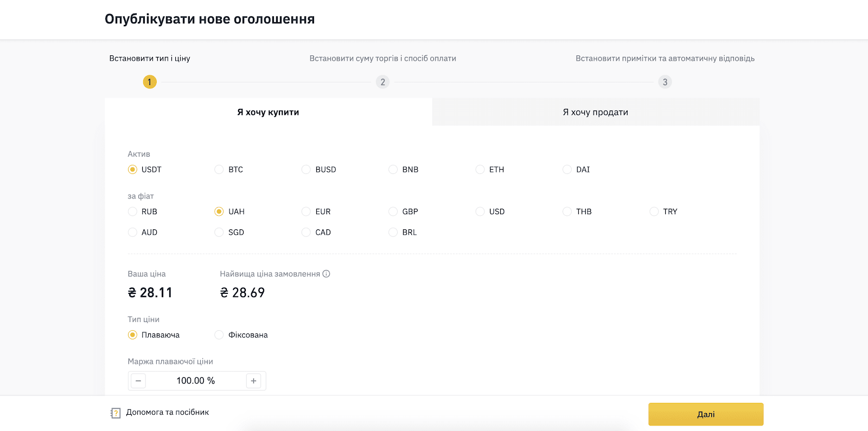Choose GBP as fiat currency

coord(393,211)
